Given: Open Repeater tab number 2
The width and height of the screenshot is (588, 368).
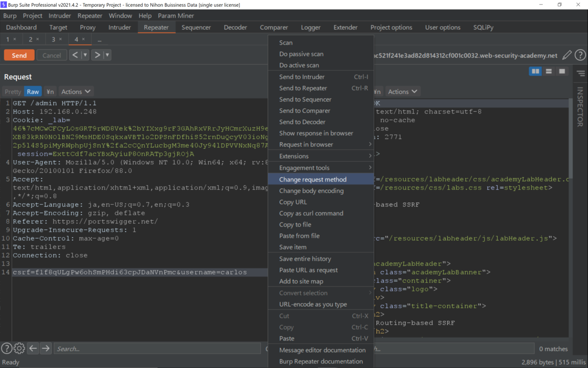Looking at the screenshot, I should coord(34,39).
